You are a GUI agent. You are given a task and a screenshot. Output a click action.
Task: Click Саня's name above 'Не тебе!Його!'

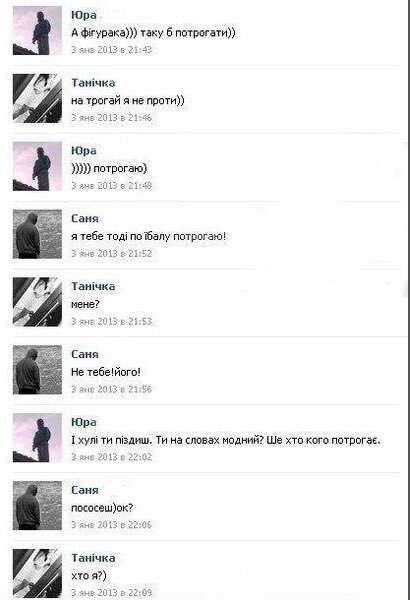(85, 354)
